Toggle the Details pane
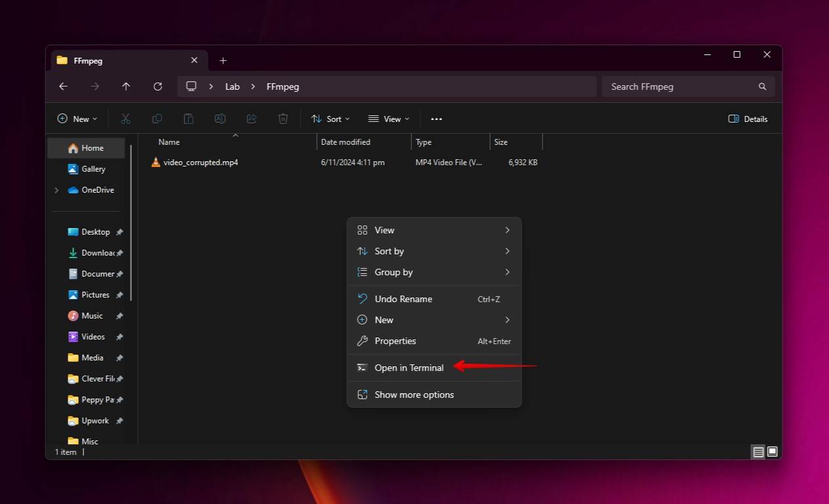Image resolution: width=829 pixels, height=504 pixels. 748,119
